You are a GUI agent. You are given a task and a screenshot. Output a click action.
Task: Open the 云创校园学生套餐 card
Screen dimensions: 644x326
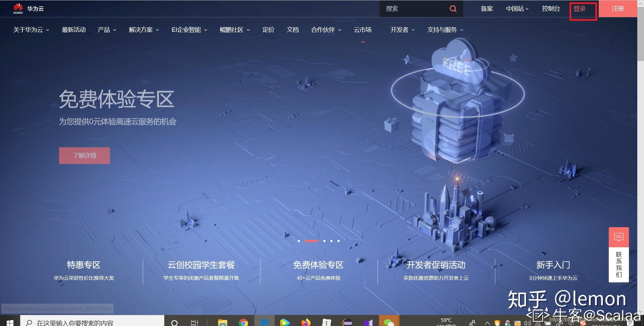pyautogui.click(x=201, y=270)
